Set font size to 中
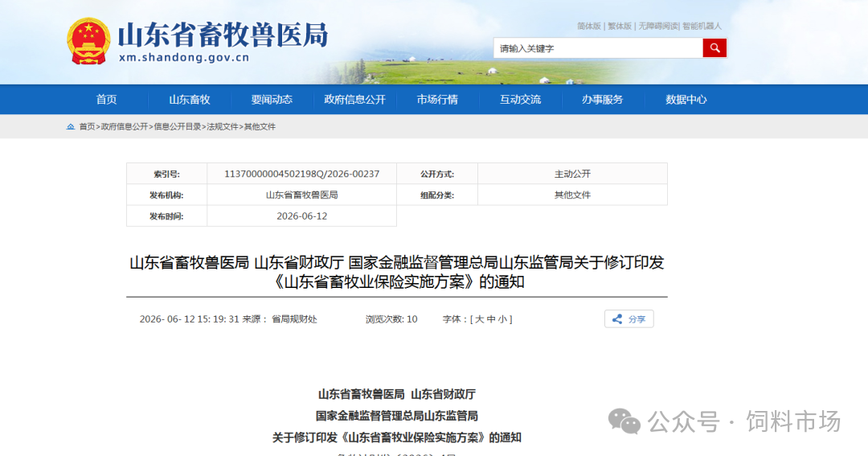 491,319
